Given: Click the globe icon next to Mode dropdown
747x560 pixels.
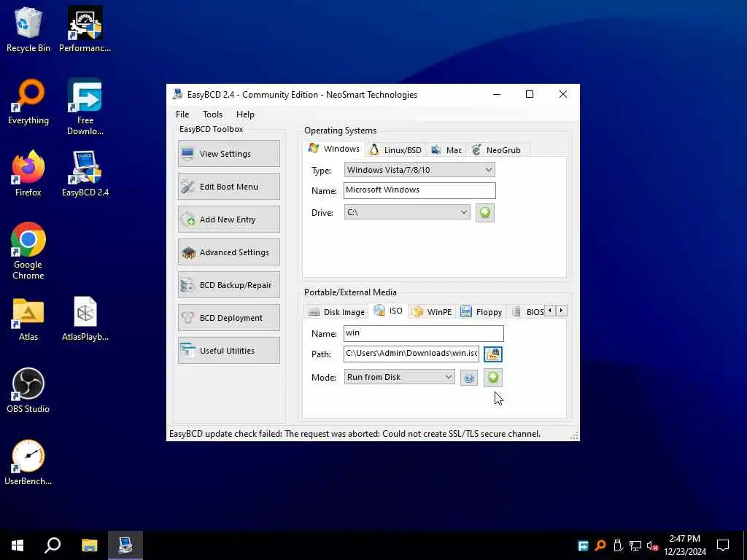Looking at the screenshot, I should click(x=469, y=378).
